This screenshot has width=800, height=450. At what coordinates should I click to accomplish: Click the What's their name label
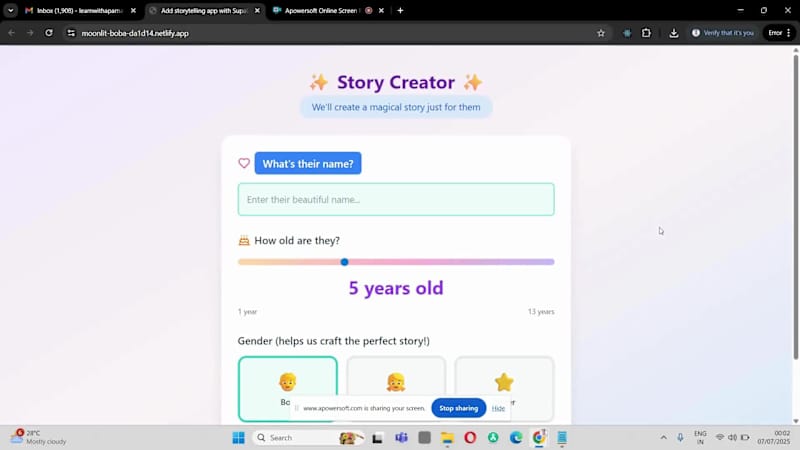coord(308,163)
